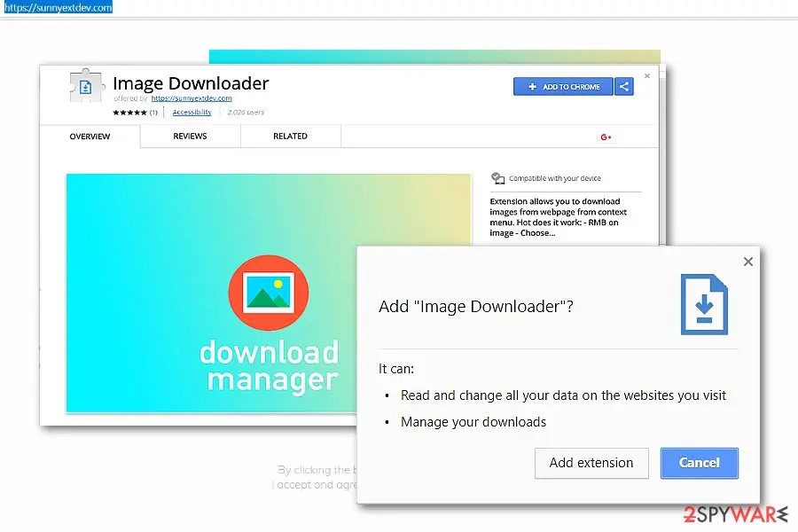Image resolution: width=798 pixels, height=532 pixels.
Task: Confirm with the Add extension button
Action: point(591,463)
